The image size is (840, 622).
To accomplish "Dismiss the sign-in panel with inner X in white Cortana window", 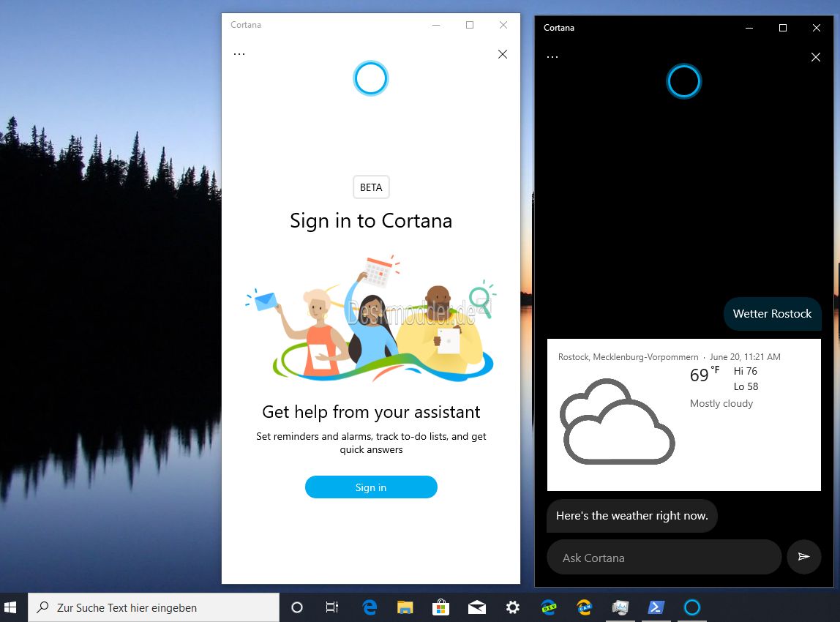I will pyautogui.click(x=503, y=54).
